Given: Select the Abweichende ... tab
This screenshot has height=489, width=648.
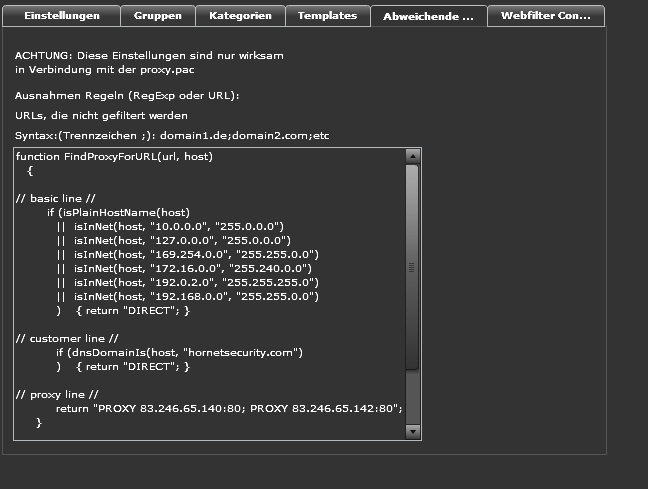Looking at the screenshot, I should point(429,16).
